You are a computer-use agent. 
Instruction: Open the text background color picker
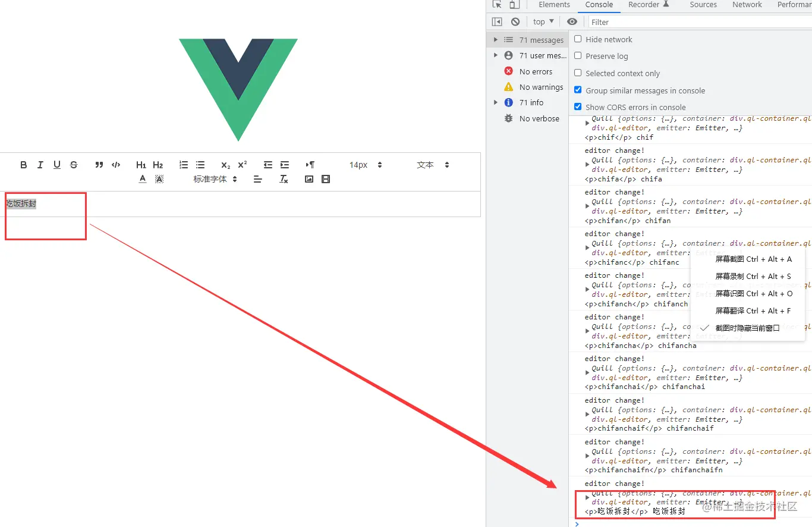coord(159,179)
